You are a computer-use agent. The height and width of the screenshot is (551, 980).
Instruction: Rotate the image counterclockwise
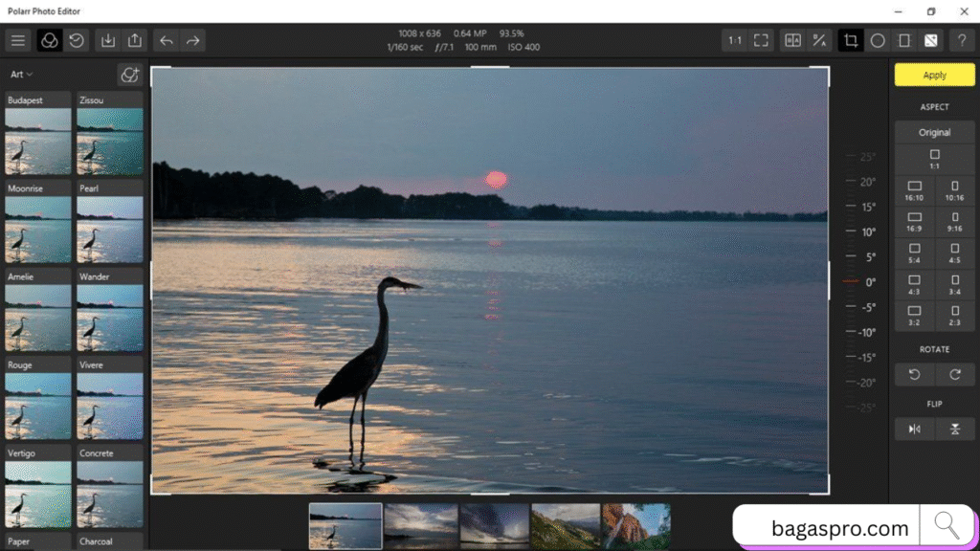[913, 374]
